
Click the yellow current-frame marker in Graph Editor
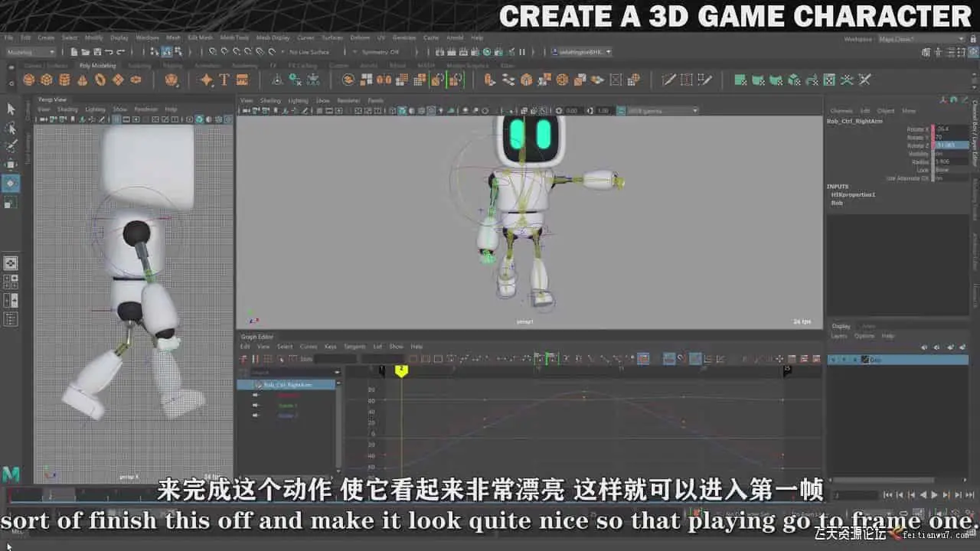[401, 370]
